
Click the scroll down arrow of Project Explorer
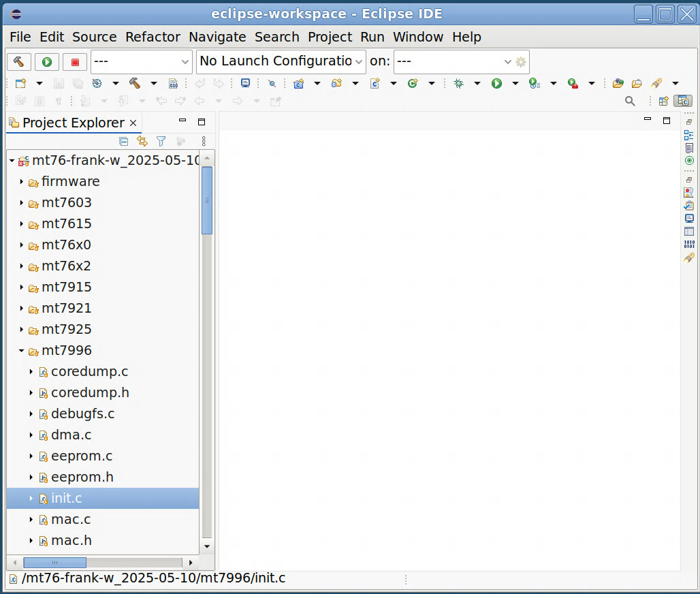pos(207,546)
